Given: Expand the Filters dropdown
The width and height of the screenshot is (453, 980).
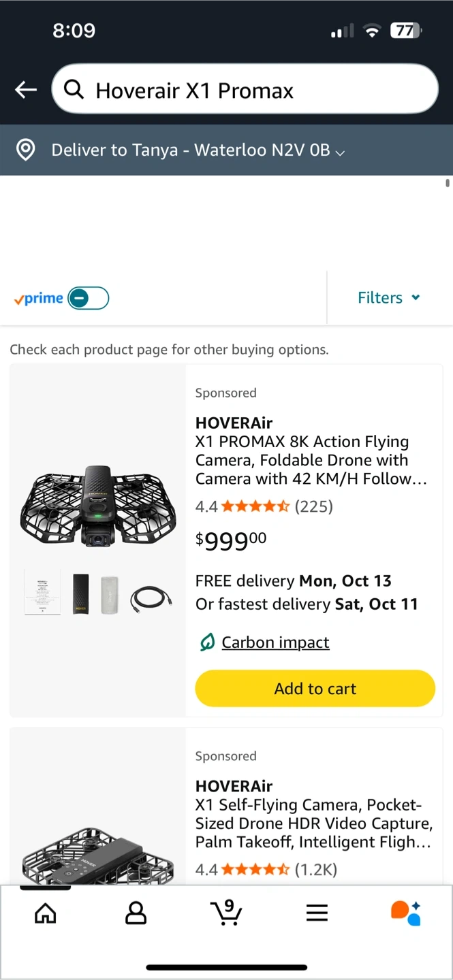Looking at the screenshot, I should tap(388, 298).
